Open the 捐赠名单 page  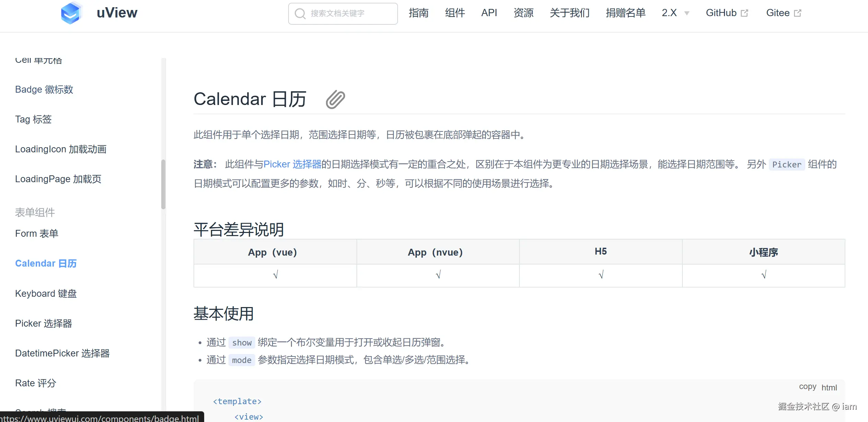(x=625, y=13)
